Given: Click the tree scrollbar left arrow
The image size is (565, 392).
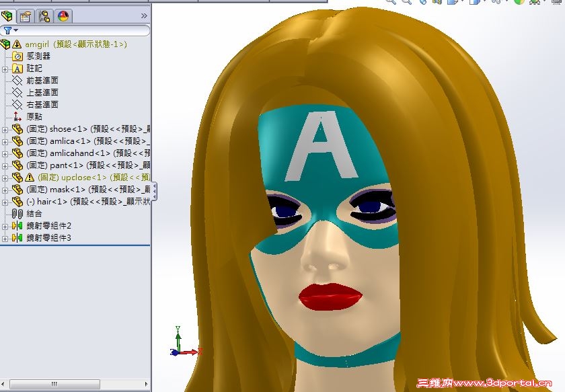Looking at the screenshot, I should pos(4,384).
